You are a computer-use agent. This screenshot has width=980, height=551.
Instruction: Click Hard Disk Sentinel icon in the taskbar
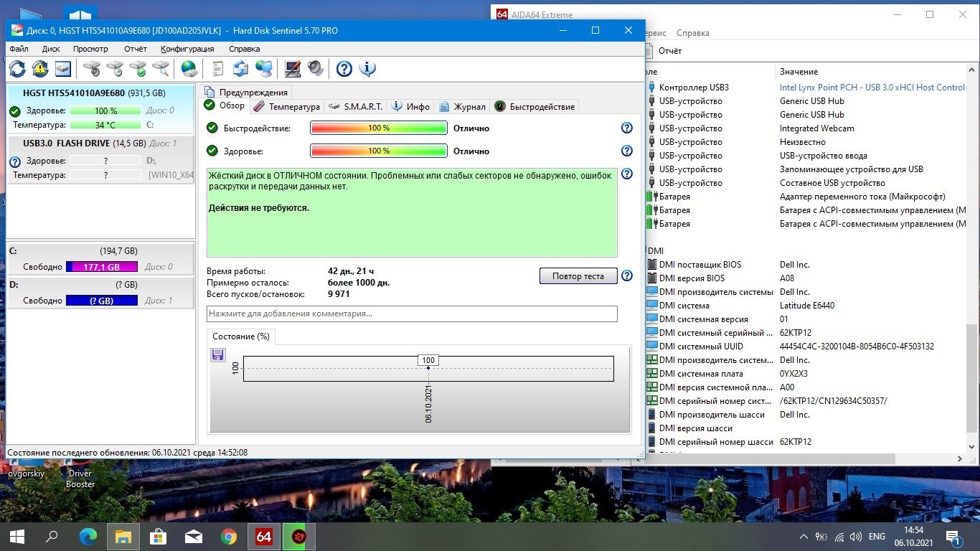(299, 536)
